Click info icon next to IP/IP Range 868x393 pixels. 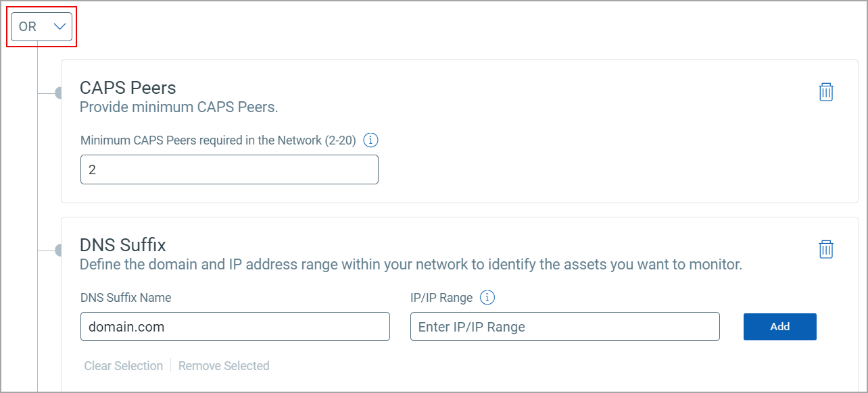[487, 298]
